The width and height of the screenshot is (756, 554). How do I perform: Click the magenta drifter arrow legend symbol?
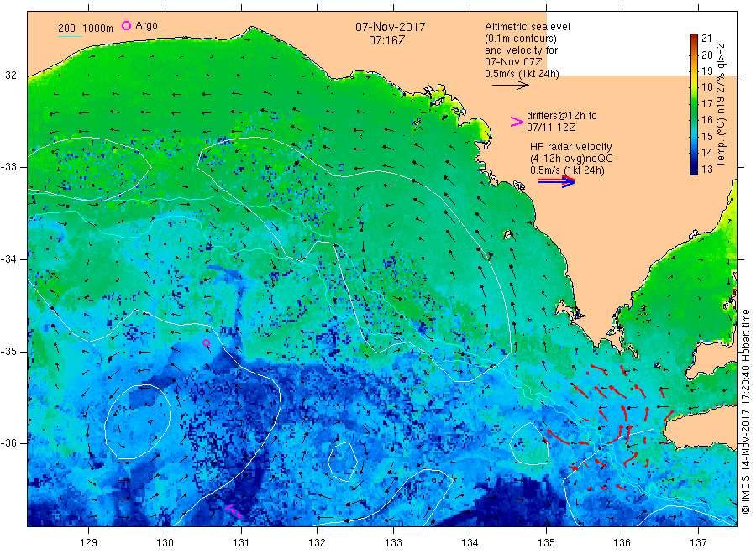517,122
